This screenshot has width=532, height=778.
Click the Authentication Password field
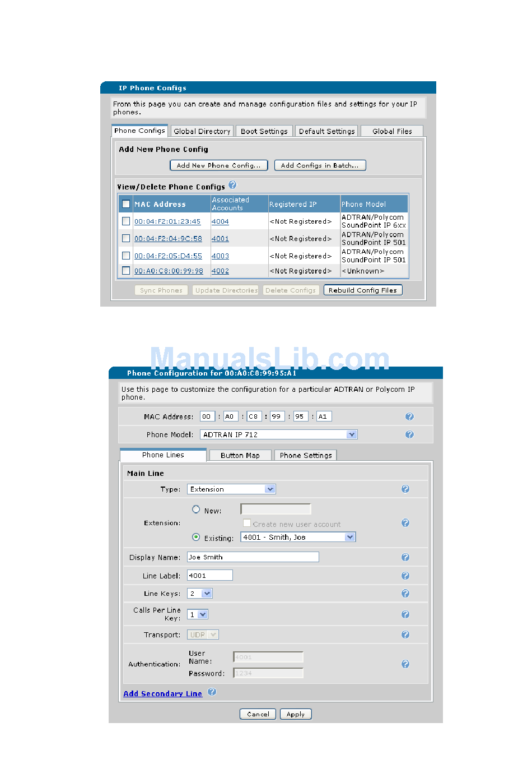(x=268, y=673)
